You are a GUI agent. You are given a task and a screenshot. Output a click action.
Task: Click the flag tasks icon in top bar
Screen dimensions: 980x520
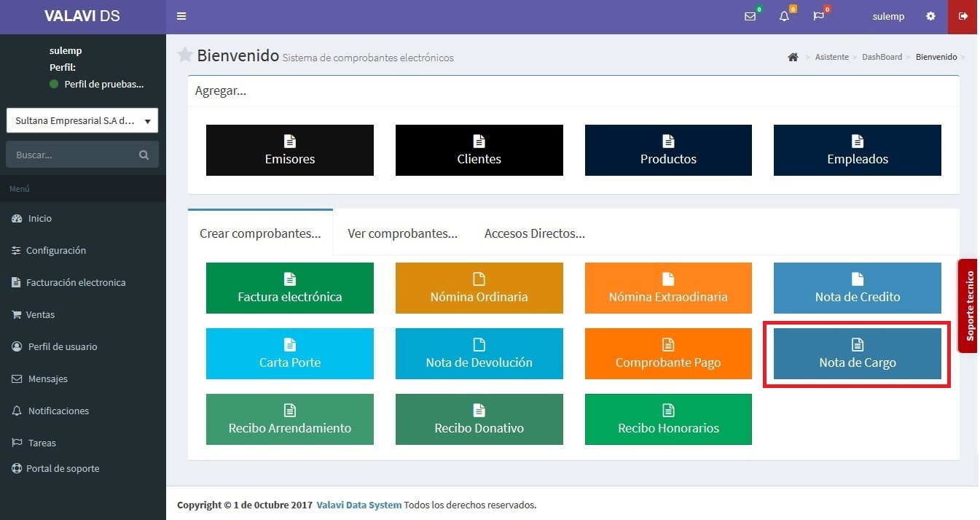click(818, 16)
